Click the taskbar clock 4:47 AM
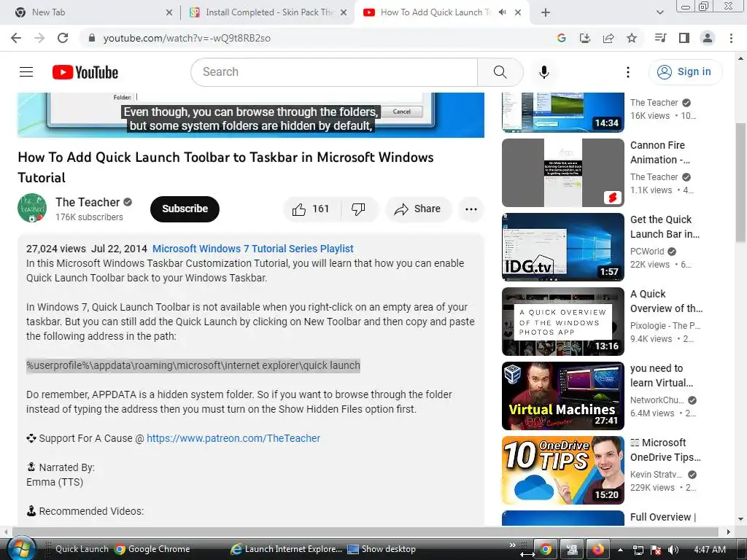Screen dimensions: 747x560 click(x=710, y=550)
